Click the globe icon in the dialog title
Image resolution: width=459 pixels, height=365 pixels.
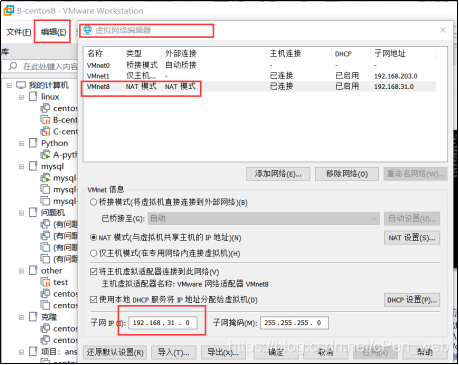[87, 30]
